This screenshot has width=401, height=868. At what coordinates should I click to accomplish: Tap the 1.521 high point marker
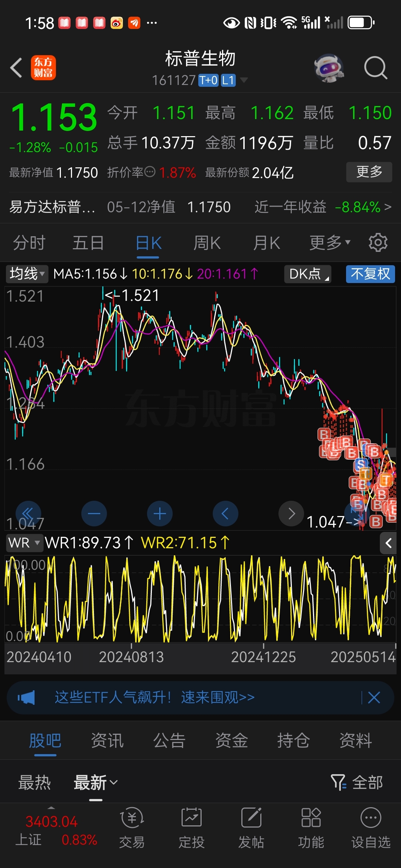[x=132, y=296]
